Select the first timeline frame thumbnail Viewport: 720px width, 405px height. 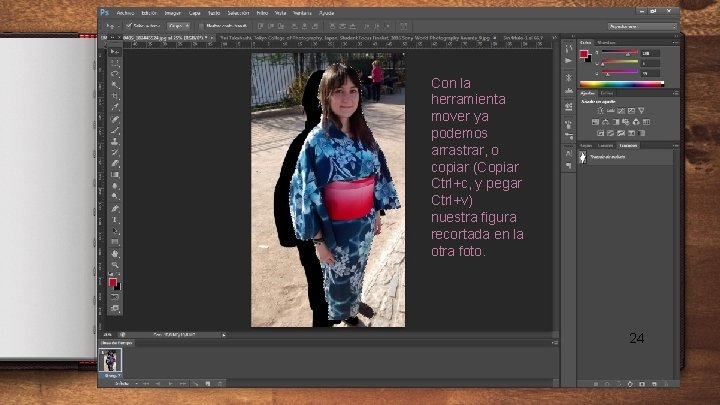[x=110, y=360]
